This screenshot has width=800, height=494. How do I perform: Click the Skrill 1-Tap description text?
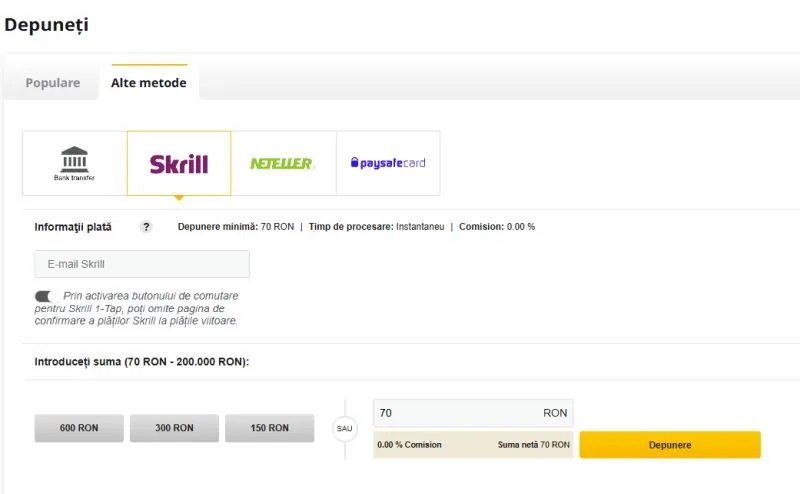point(136,308)
